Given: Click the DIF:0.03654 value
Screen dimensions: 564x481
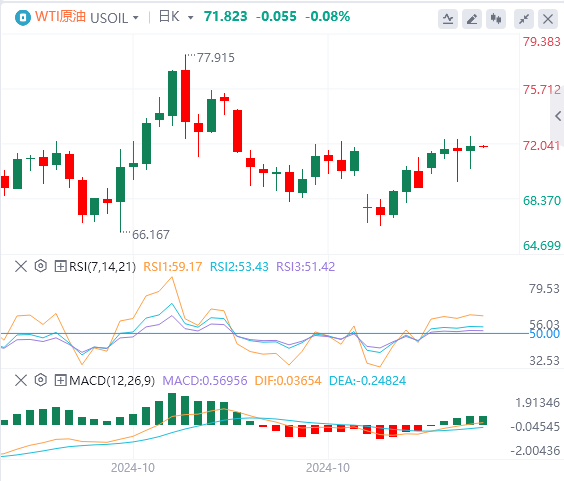Looking at the screenshot, I should coord(288,380).
